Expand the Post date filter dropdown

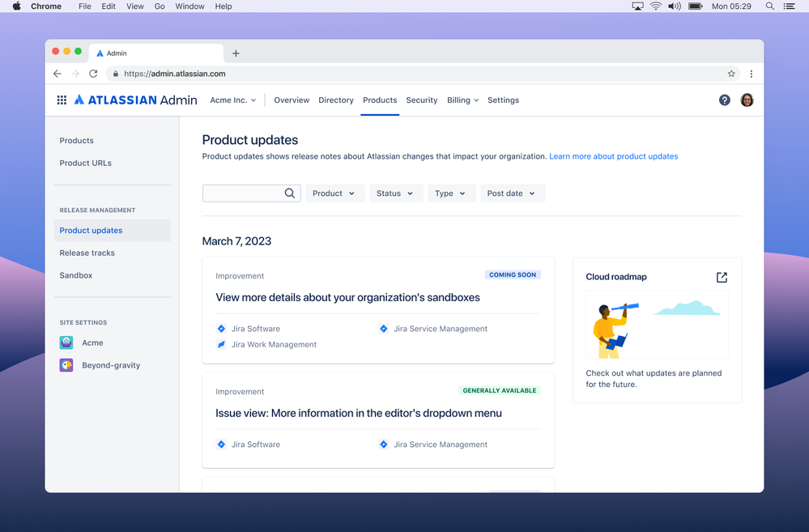pos(513,193)
